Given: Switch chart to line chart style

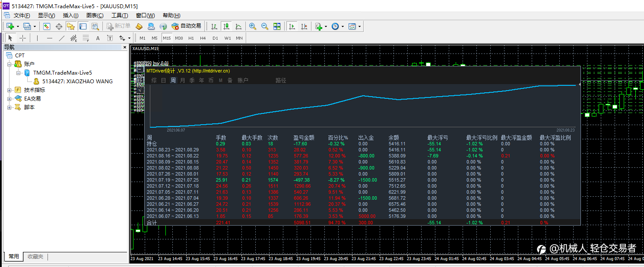Looking at the screenshot, I should tap(238, 26).
